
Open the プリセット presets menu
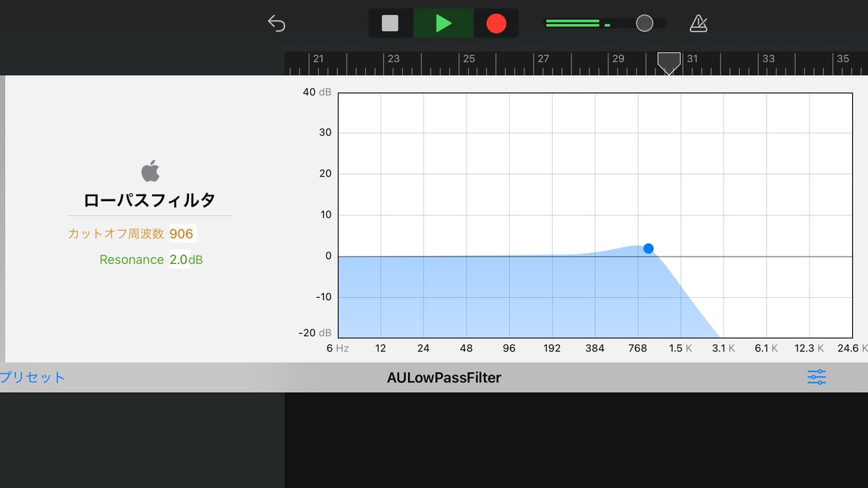33,377
